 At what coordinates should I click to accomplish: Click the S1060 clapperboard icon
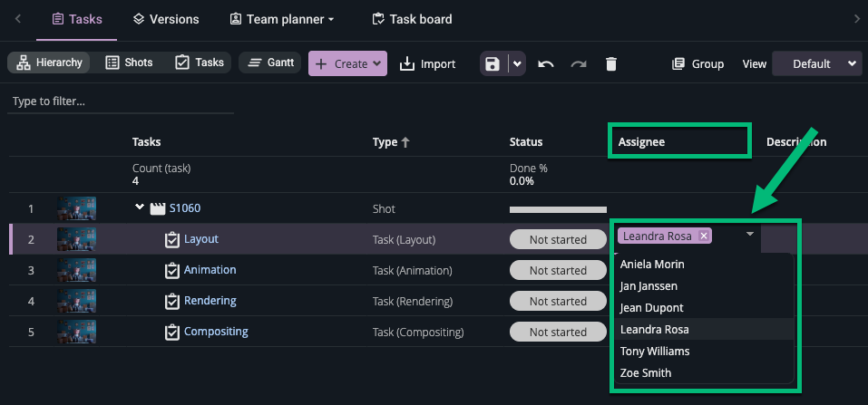pyautogui.click(x=158, y=208)
